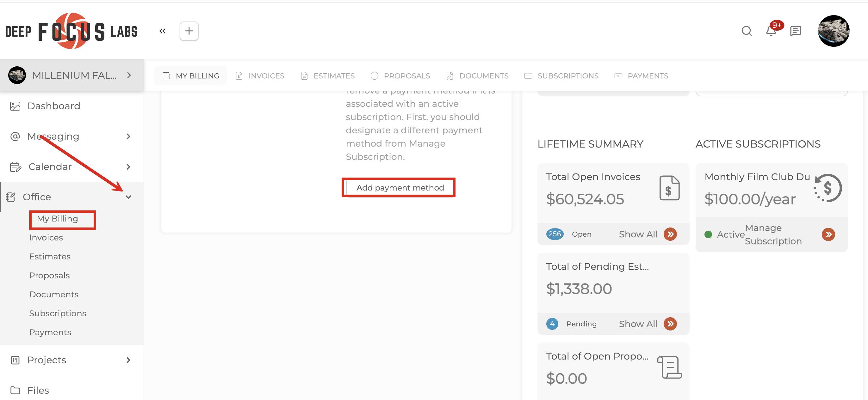Open Documents in the Office submenu
This screenshot has width=868, height=400.
53,294
